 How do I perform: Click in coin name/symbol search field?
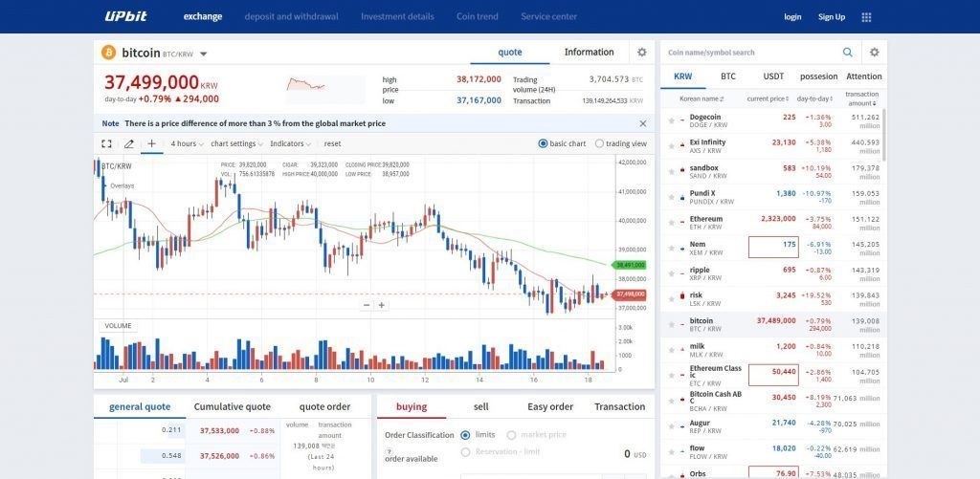pos(750,53)
